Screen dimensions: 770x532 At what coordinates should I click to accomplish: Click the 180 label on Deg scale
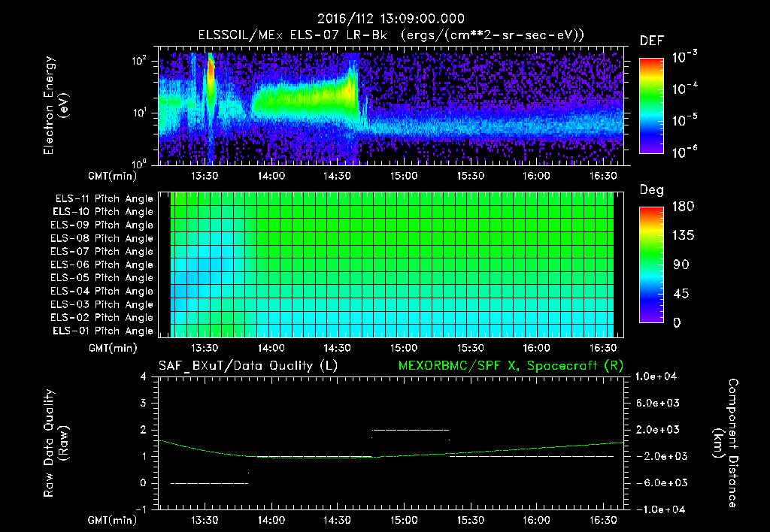[x=683, y=207]
